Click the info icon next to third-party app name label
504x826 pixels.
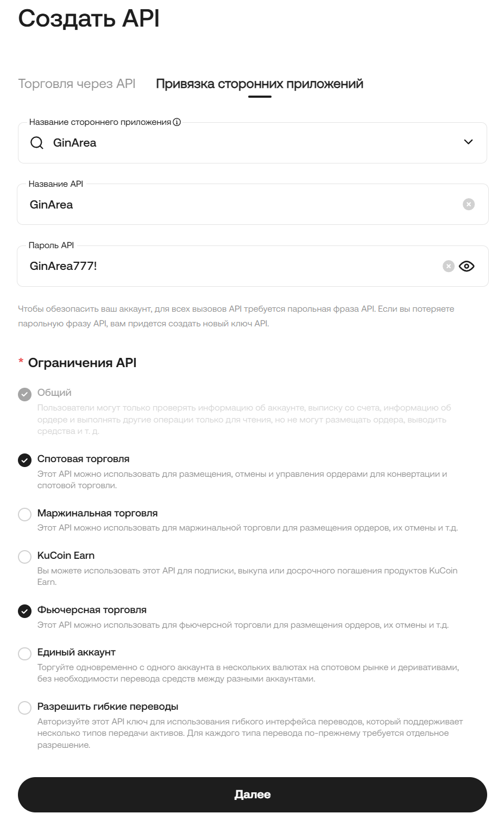point(177,122)
